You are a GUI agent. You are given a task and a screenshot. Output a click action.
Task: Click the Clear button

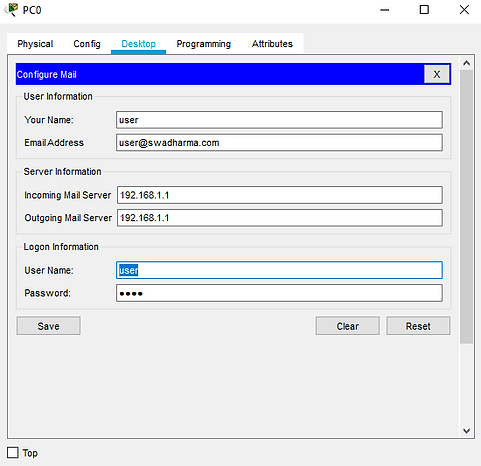tap(347, 326)
